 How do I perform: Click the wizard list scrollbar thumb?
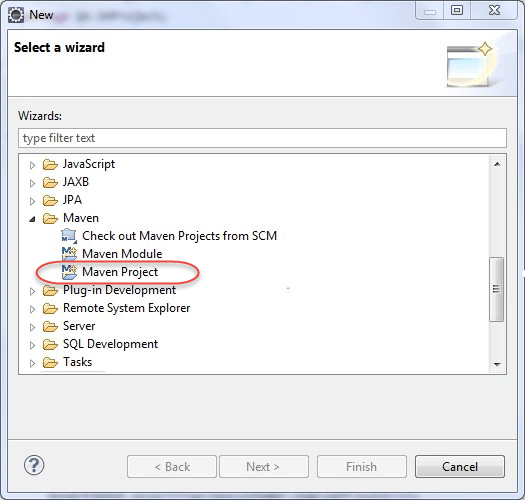[497, 289]
